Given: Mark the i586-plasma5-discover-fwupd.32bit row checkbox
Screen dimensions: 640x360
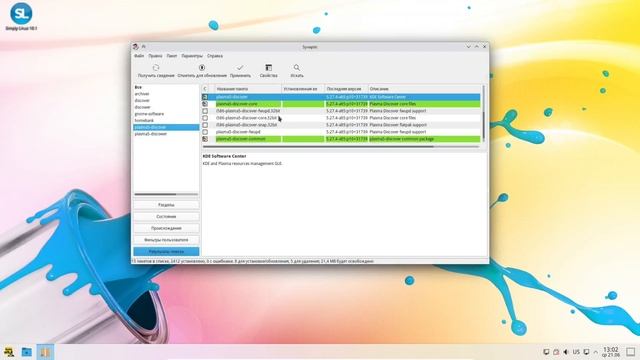Looking at the screenshot, I should [205, 111].
